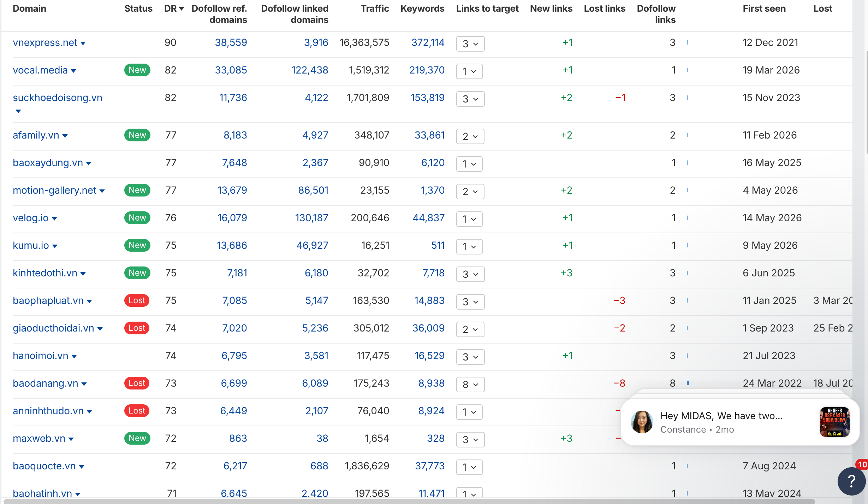
Task: Open links to target dropdown for vnexpress.net
Action: click(x=470, y=44)
